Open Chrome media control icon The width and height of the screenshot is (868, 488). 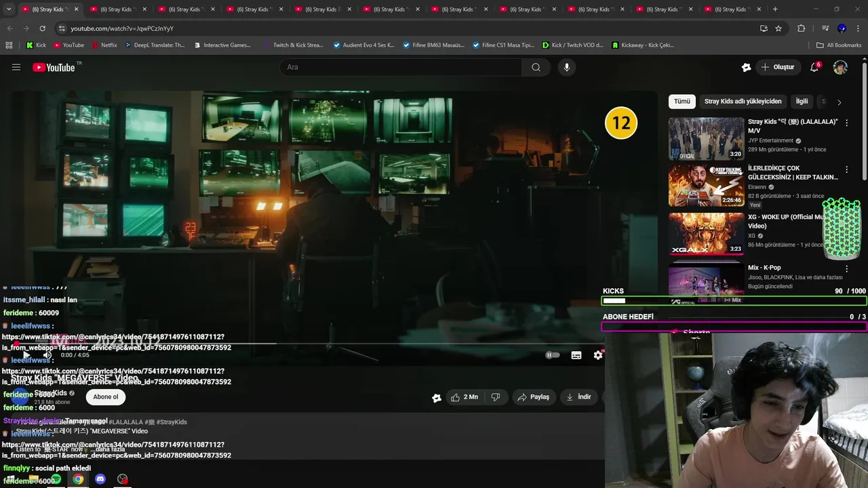pyautogui.click(x=825, y=28)
